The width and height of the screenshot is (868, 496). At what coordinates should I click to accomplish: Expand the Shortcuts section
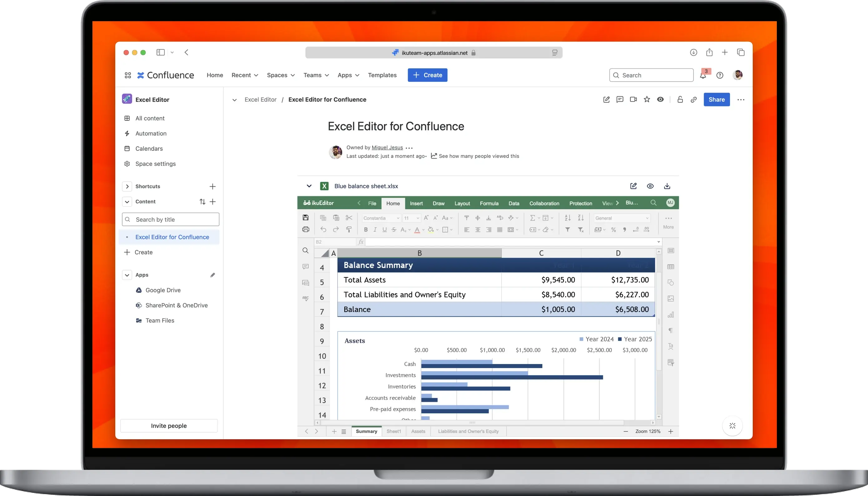[127, 186]
